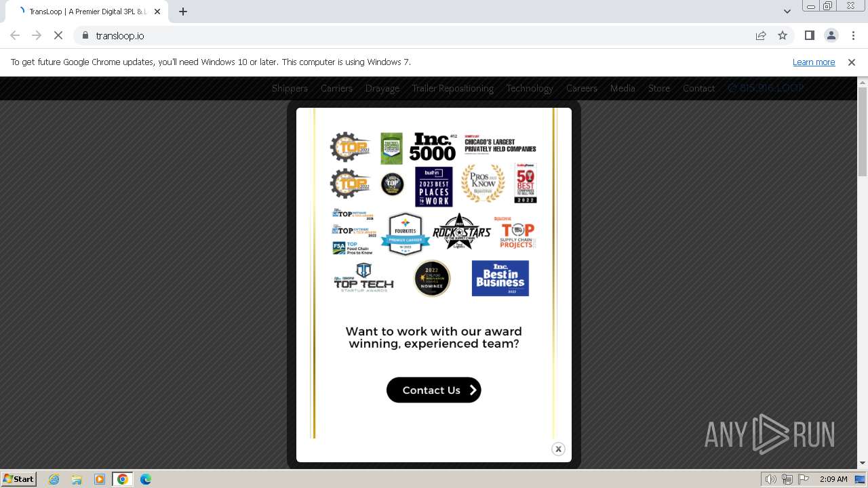This screenshot has width=868, height=488.
Task: Open the Windows Start menu
Action: pyautogui.click(x=18, y=479)
